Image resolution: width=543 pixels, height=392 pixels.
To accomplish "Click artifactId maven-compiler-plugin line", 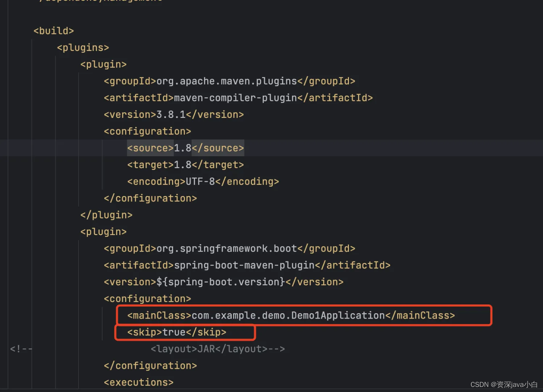I will [238, 98].
